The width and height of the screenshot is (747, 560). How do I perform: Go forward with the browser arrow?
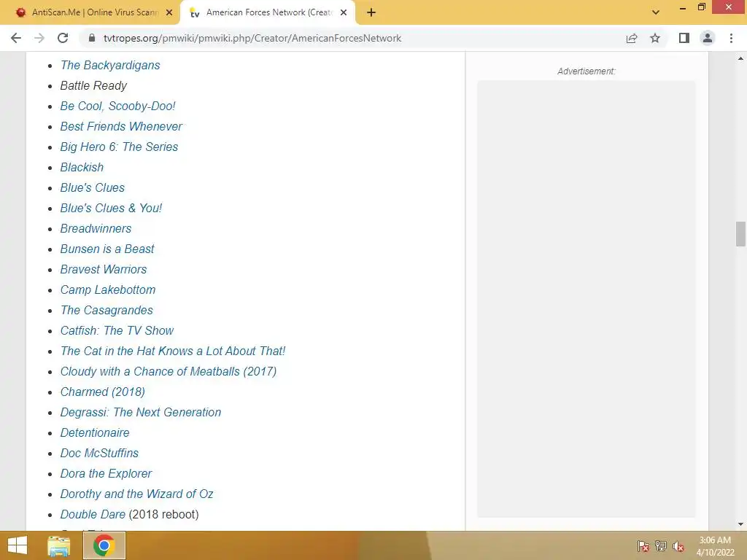(39, 38)
